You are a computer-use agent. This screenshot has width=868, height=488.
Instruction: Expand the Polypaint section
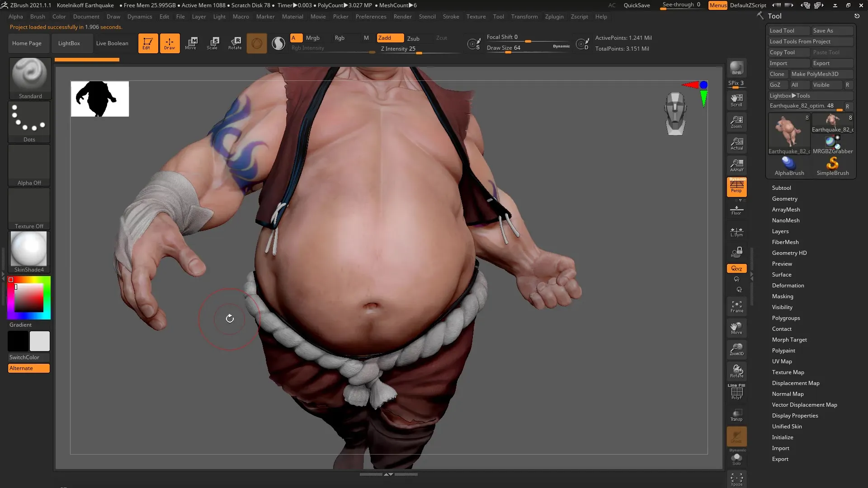pos(783,351)
